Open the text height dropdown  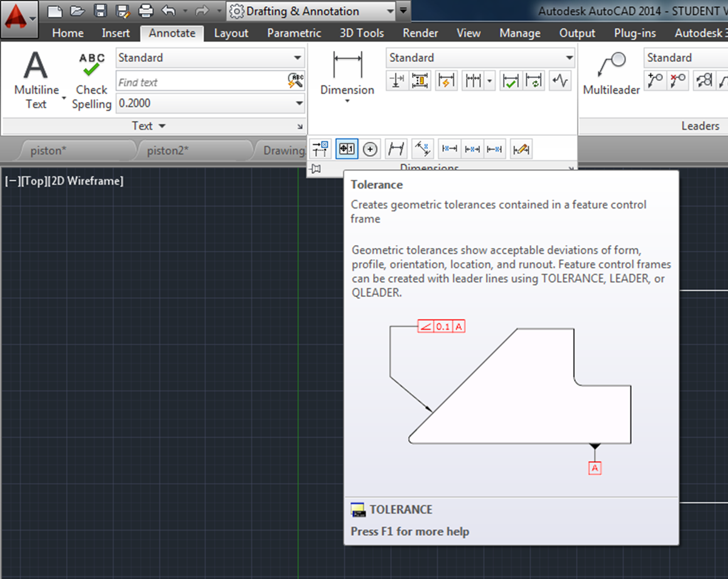tap(211, 103)
